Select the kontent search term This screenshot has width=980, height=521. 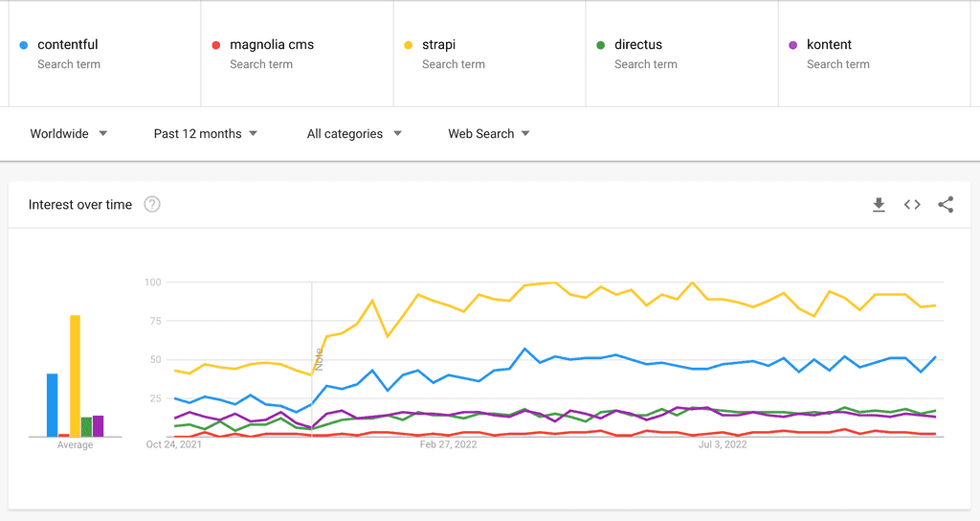829,45
